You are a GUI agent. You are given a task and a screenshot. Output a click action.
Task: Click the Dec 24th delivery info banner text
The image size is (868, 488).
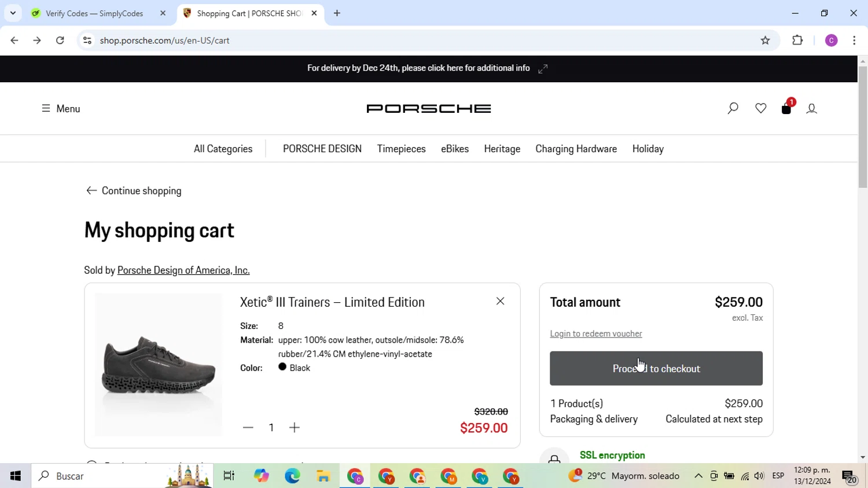click(x=418, y=68)
